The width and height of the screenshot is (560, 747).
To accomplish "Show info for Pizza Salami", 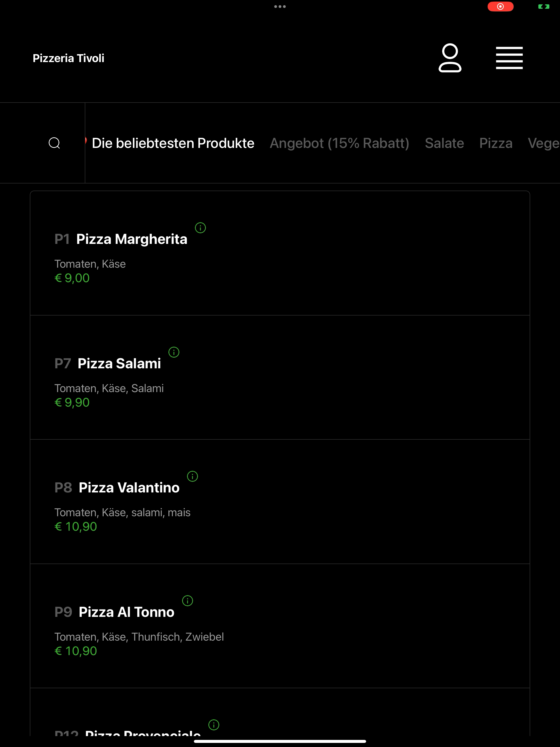I will [174, 352].
